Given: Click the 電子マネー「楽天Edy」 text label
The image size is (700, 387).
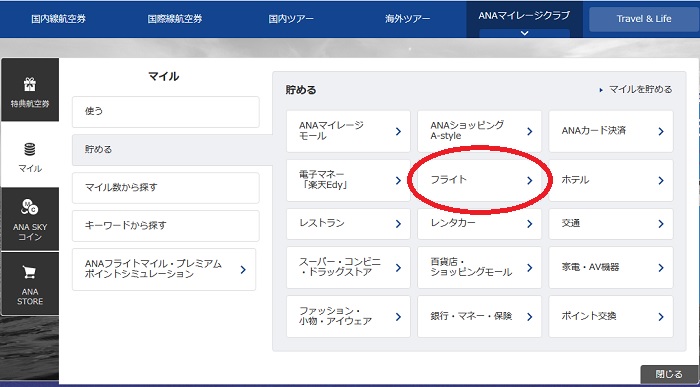Looking at the screenshot, I should pyautogui.click(x=324, y=180).
